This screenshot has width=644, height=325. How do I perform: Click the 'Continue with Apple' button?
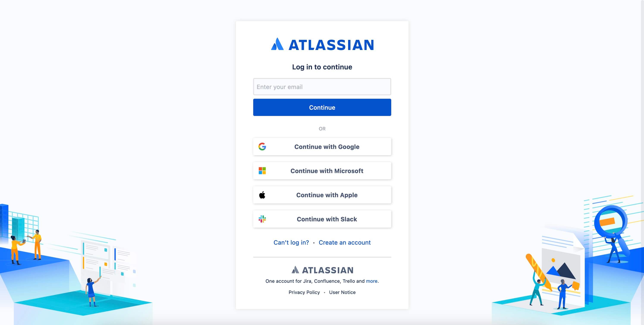point(322,194)
